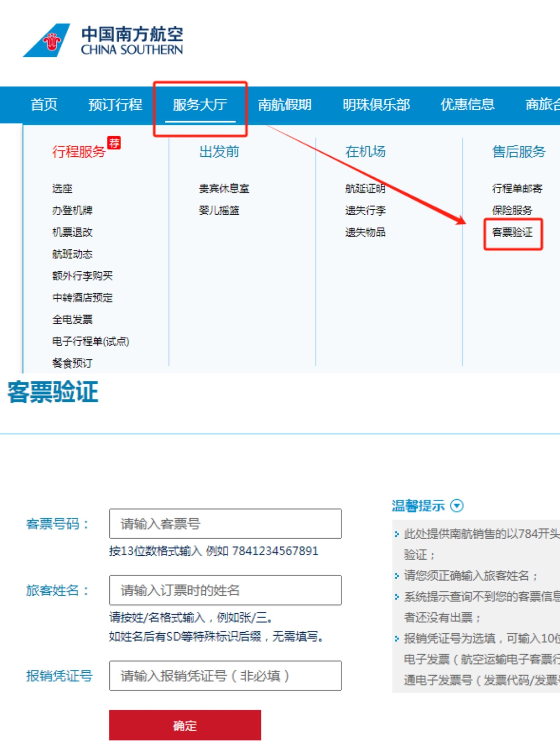The height and width of the screenshot is (747, 560).
Task: Click the 行程服务 menu heading
Action: [79, 152]
